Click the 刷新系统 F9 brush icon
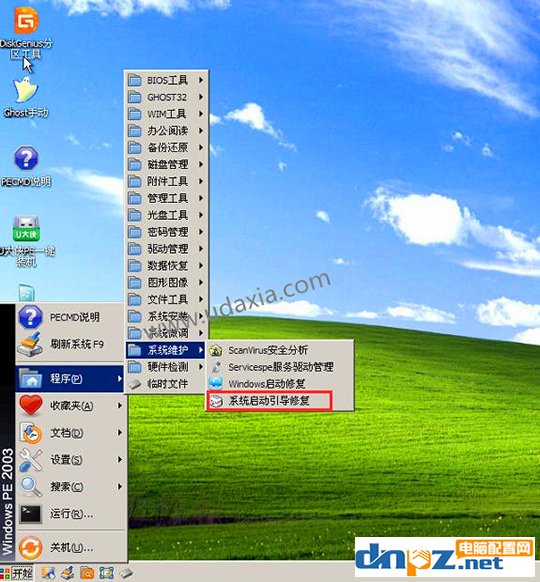Viewport: 540px width, 582px height. [x=30, y=344]
